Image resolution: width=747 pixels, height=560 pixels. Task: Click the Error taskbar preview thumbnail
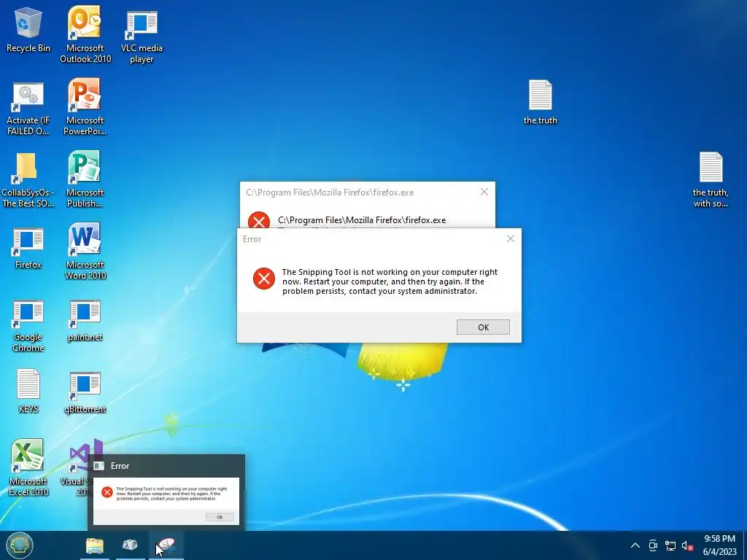coord(166,492)
